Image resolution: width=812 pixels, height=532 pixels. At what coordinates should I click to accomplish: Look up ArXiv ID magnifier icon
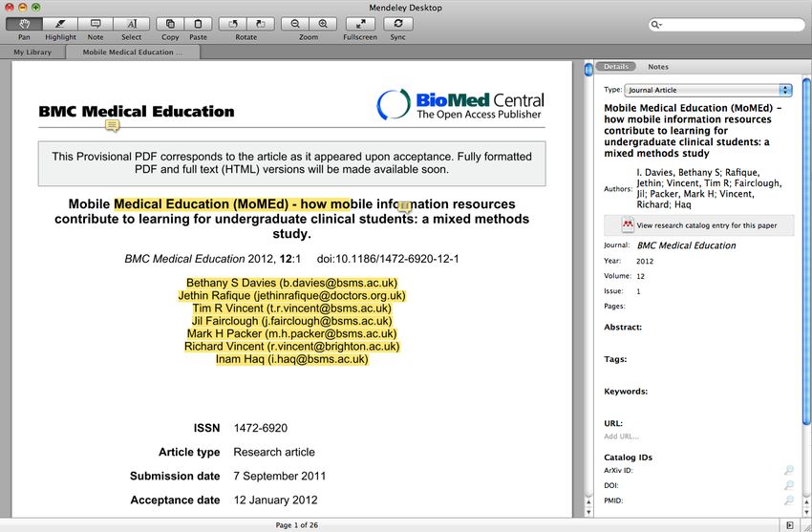point(789,470)
